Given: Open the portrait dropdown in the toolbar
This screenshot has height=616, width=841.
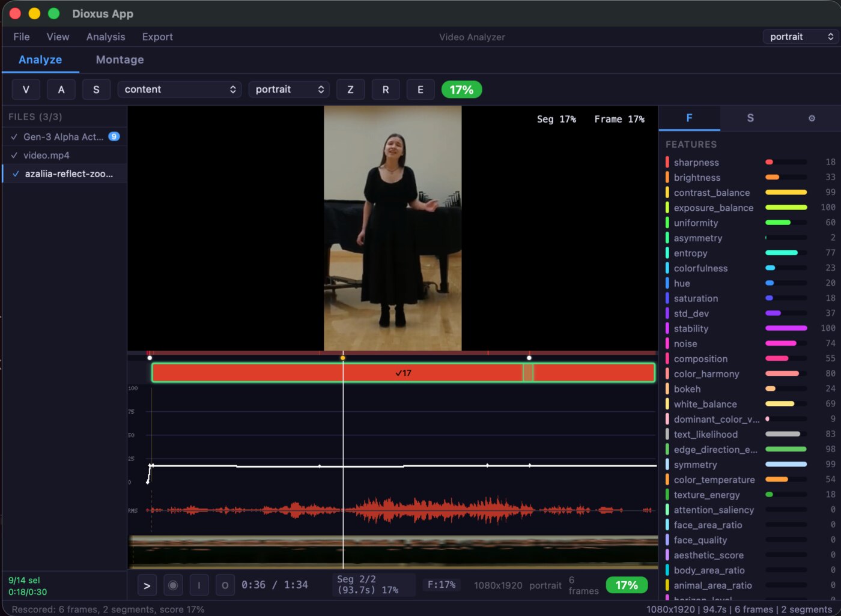Looking at the screenshot, I should (289, 89).
